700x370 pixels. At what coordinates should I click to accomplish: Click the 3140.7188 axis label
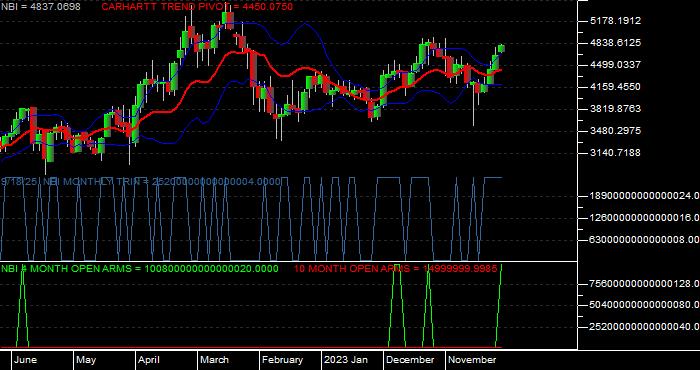tap(615, 152)
